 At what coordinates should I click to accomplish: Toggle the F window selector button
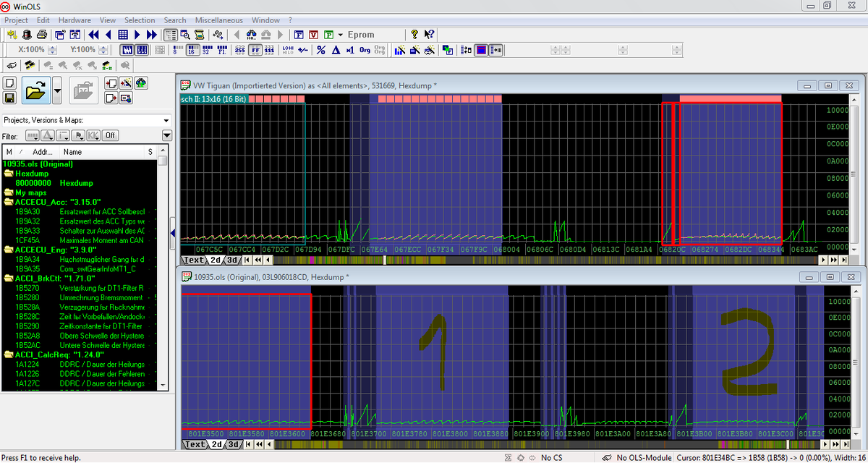click(x=299, y=34)
